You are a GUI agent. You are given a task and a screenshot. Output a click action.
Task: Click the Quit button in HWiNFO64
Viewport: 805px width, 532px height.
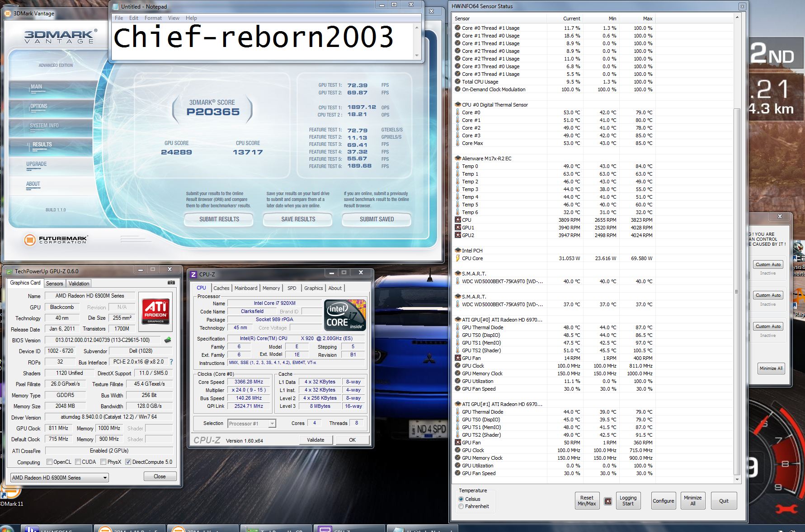(724, 500)
